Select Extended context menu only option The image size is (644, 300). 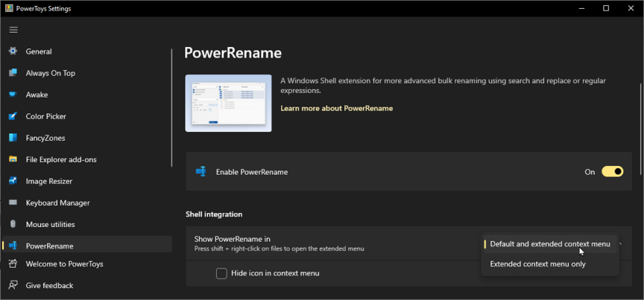[537, 264]
